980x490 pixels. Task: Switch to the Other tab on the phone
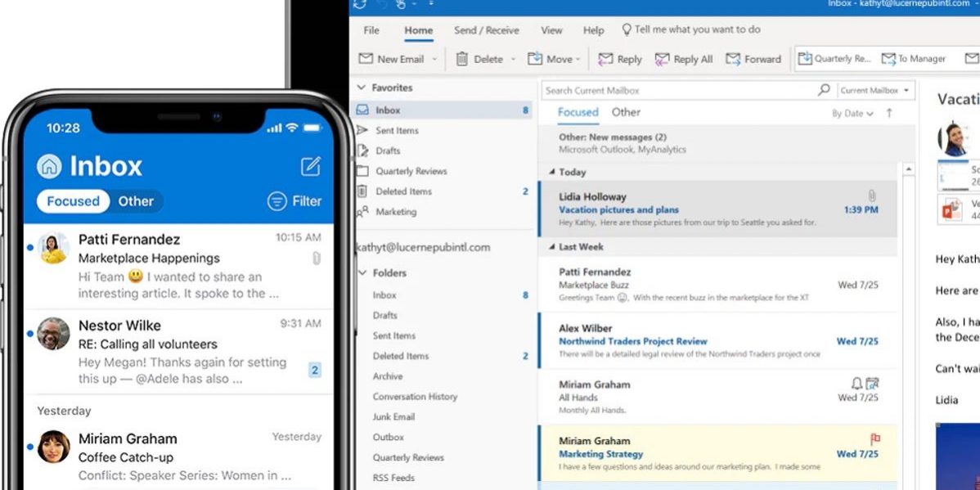click(x=135, y=201)
